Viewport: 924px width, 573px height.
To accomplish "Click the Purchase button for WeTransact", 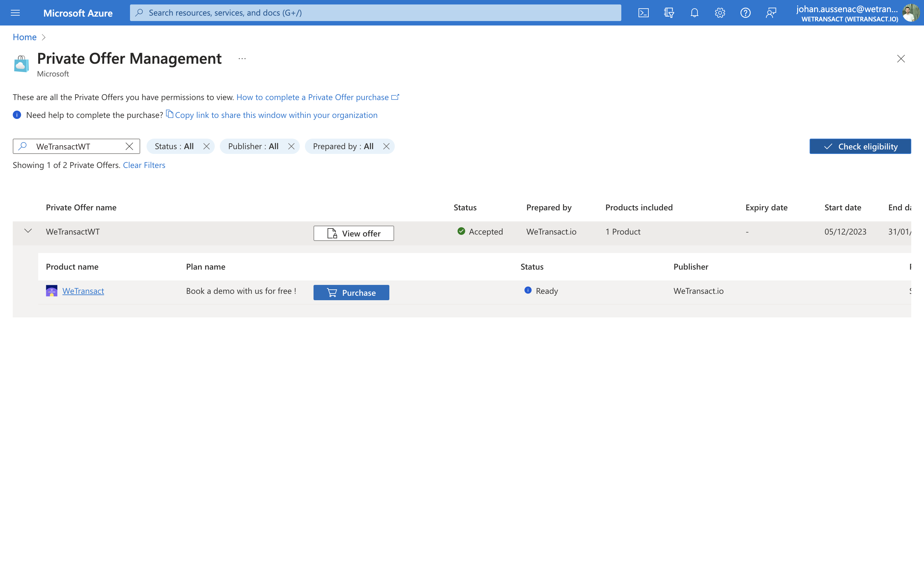I will 351,293.
